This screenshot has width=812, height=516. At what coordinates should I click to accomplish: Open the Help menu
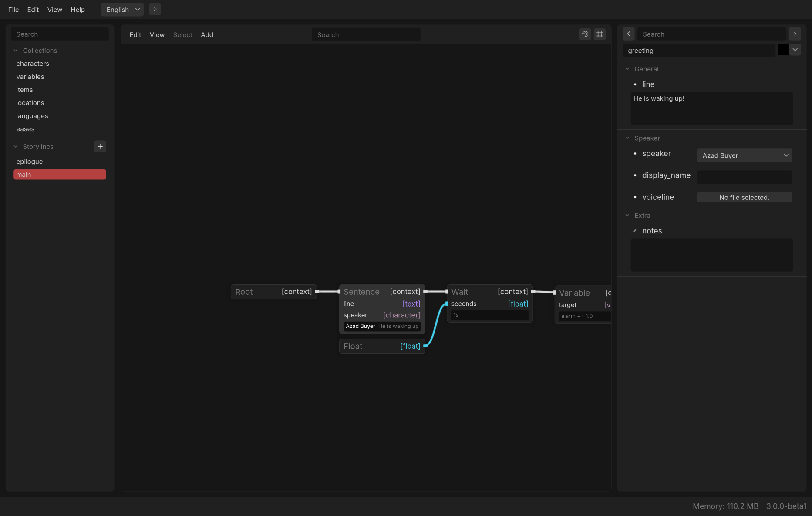point(78,10)
